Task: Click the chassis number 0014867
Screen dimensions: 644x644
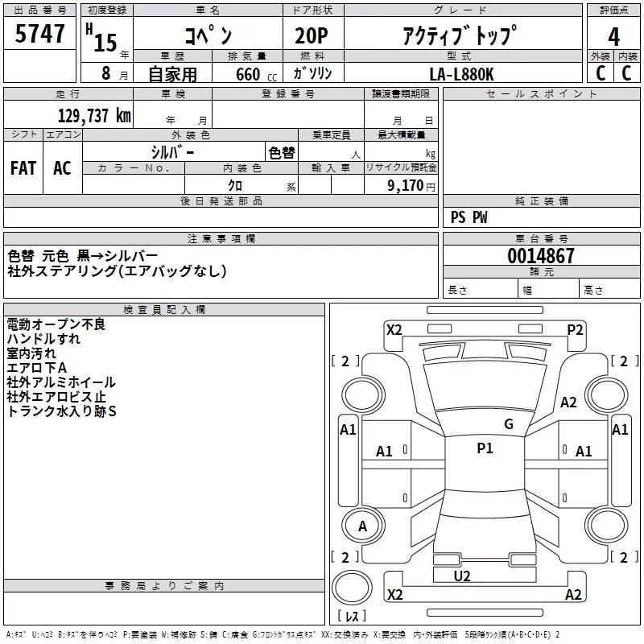Action: click(541, 257)
